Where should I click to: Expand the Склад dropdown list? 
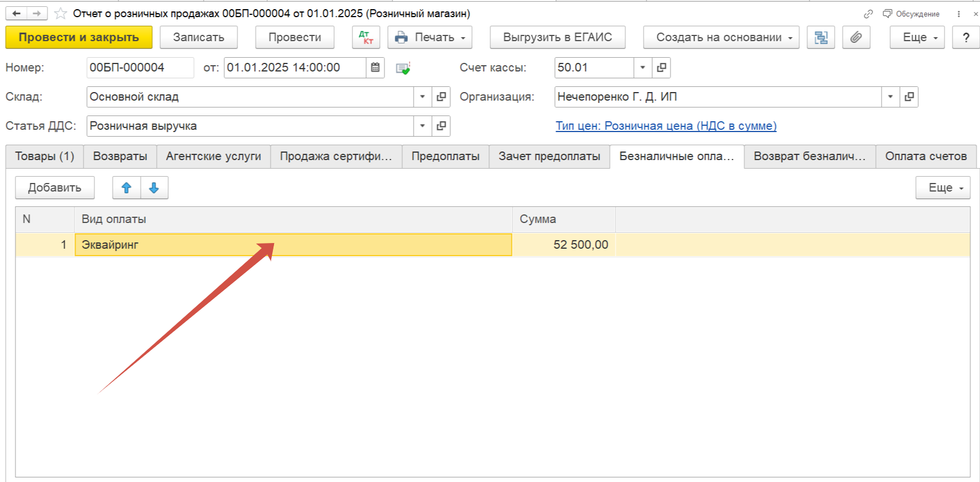[x=422, y=97]
